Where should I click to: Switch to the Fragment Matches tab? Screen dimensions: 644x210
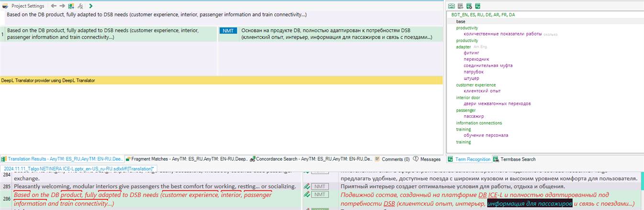(162, 159)
